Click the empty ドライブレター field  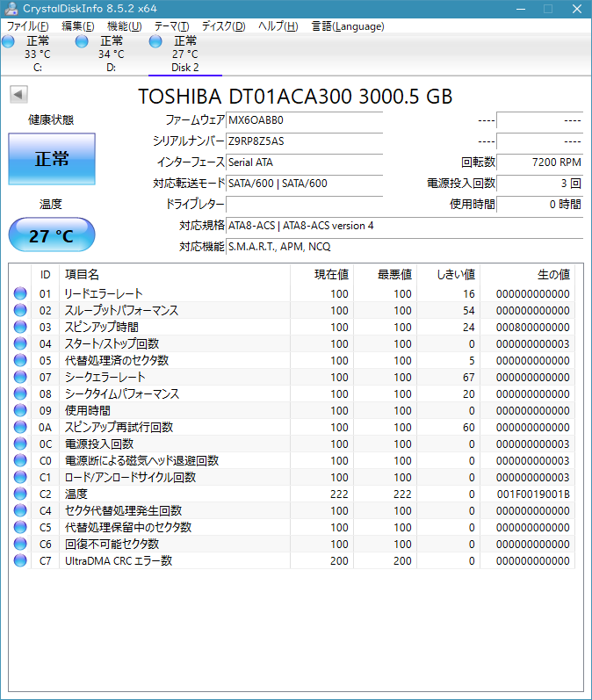305,205
